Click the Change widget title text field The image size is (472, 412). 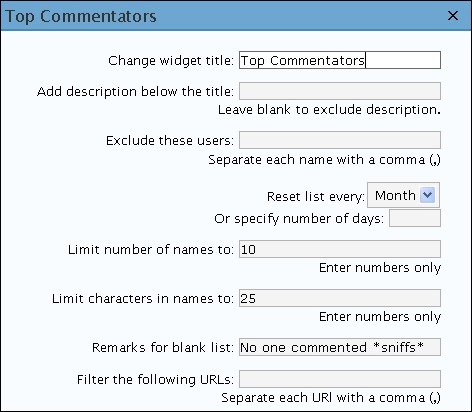[x=340, y=60]
